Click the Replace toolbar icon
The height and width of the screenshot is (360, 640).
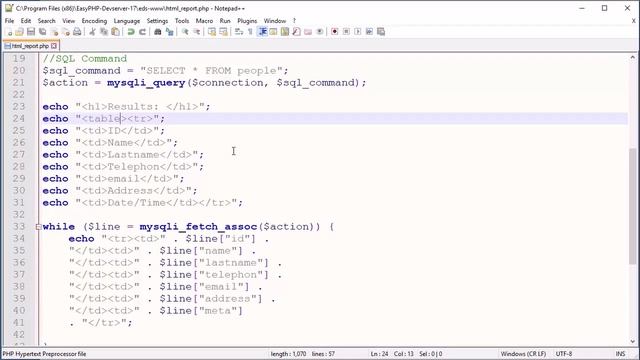pyautogui.click(x=170, y=32)
